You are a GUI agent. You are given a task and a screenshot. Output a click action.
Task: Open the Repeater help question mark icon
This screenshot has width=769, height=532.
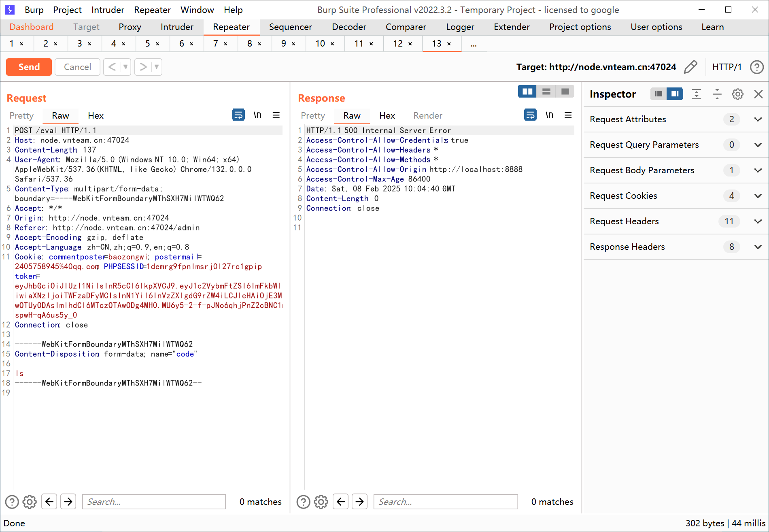(x=756, y=67)
